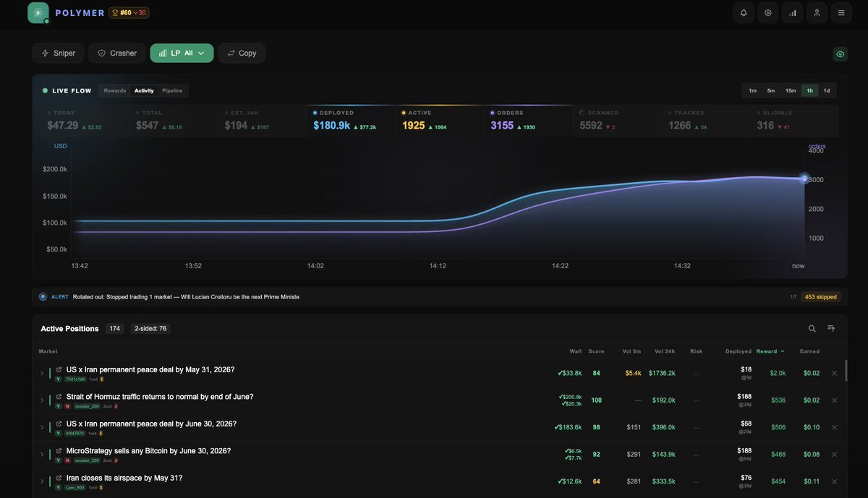Remove the US x Iran May 31 position
This screenshot has height=498, width=868.
tap(834, 374)
